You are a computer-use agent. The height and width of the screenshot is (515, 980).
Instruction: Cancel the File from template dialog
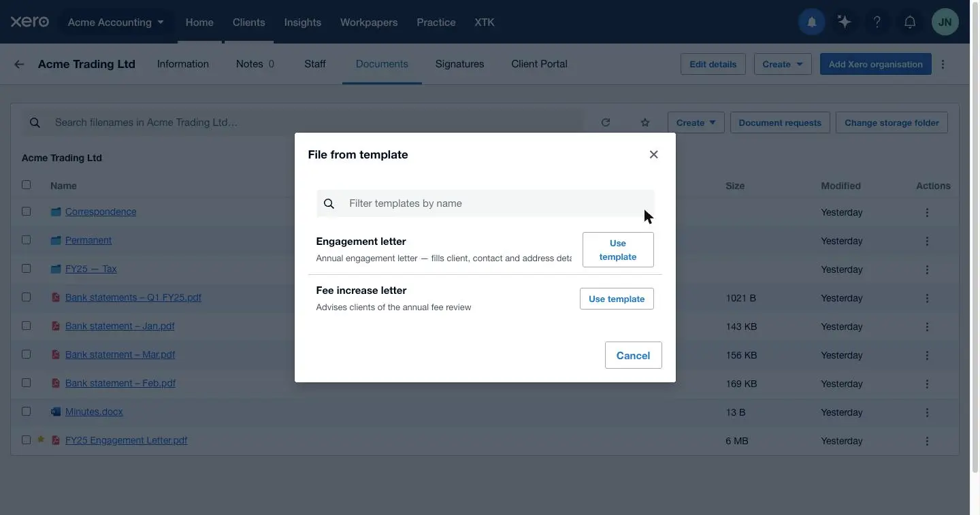633,355
